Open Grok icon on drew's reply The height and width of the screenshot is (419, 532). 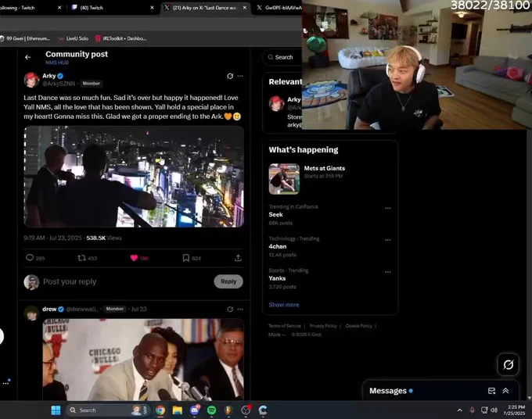click(230, 309)
